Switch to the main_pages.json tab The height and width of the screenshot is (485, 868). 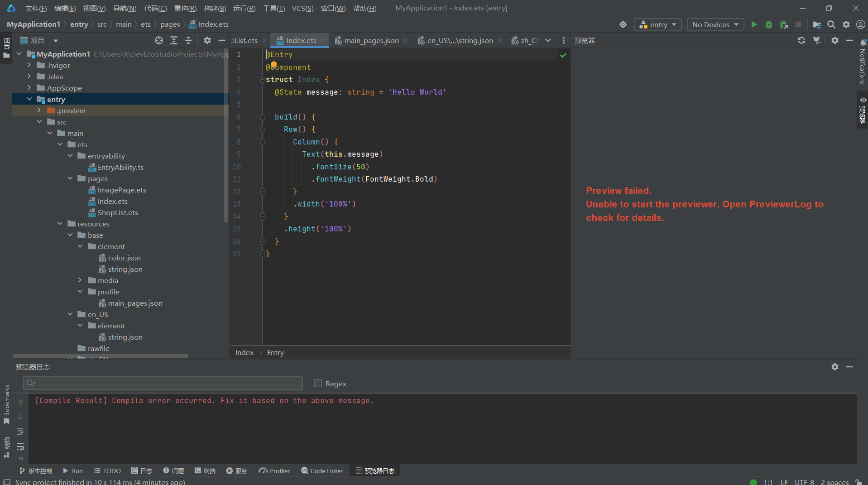click(x=371, y=40)
